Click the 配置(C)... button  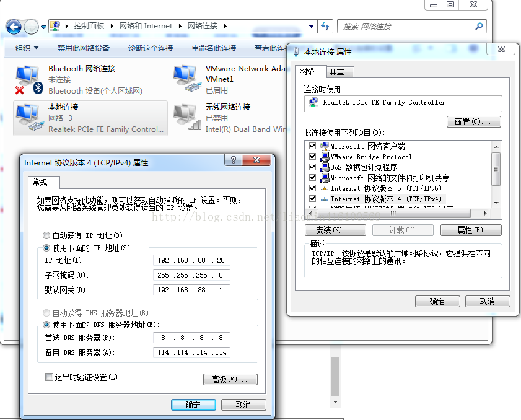click(473, 121)
